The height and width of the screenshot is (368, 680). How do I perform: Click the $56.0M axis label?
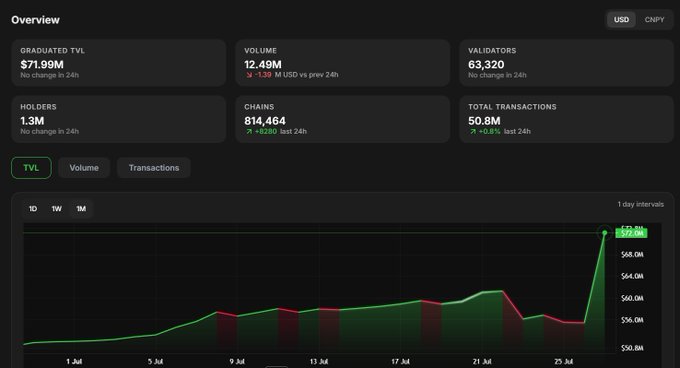[632, 320]
